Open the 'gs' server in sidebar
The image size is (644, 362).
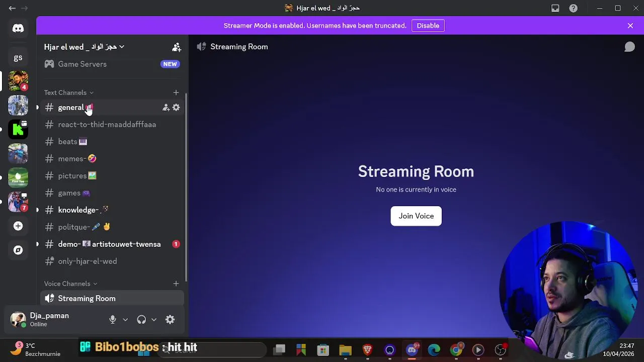coord(18,57)
